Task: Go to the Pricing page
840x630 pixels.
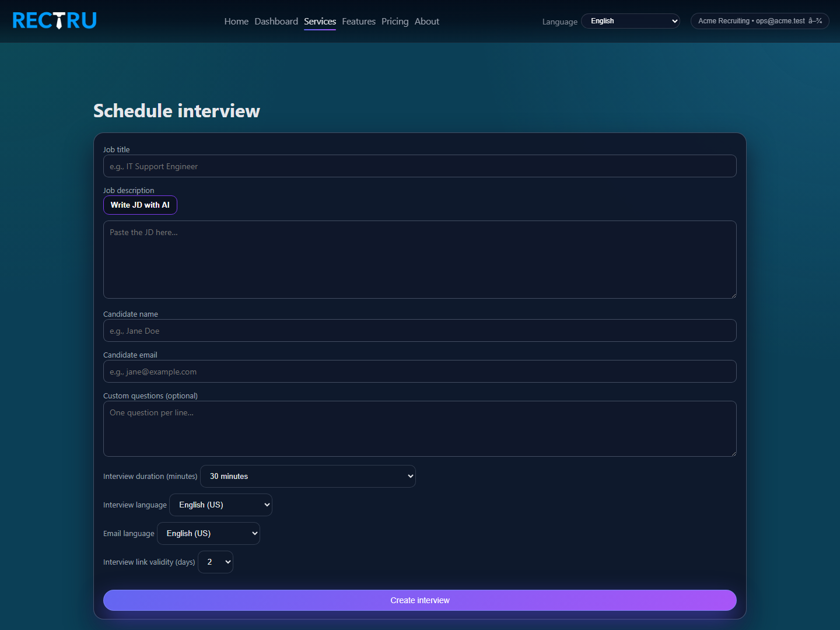Action: (x=395, y=21)
